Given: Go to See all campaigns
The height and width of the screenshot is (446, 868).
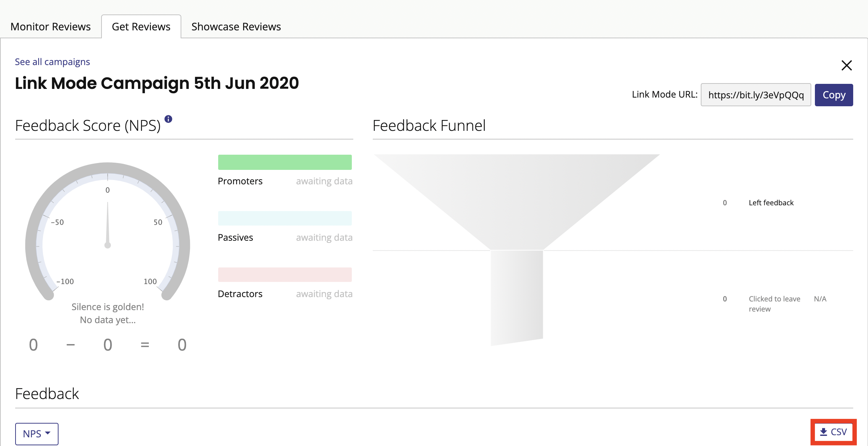Looking at the screenshot, I should tap(52, 62).
